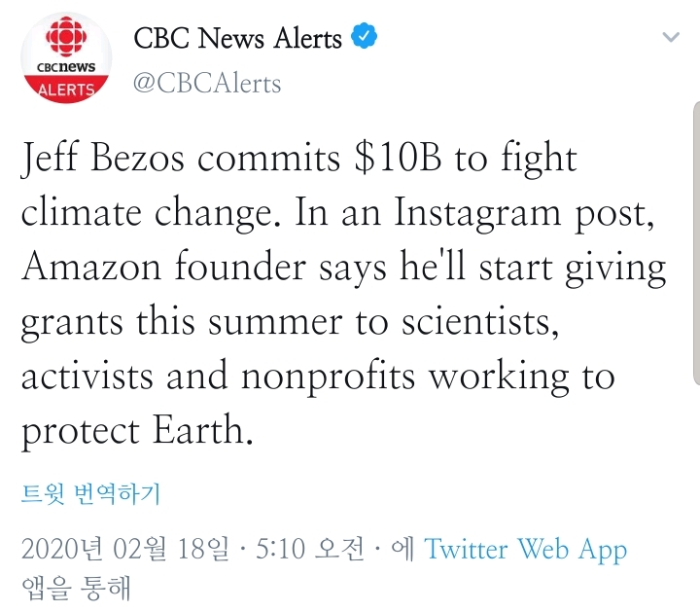Click the 앱을 통해 text at bottom
The height and width of the screenshot is (611, 700).
(x=76, y=589)
